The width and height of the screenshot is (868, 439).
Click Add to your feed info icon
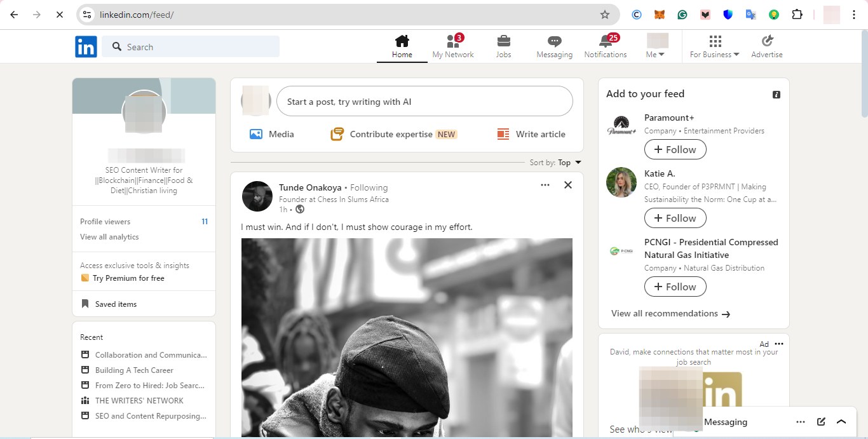[776, 94]
